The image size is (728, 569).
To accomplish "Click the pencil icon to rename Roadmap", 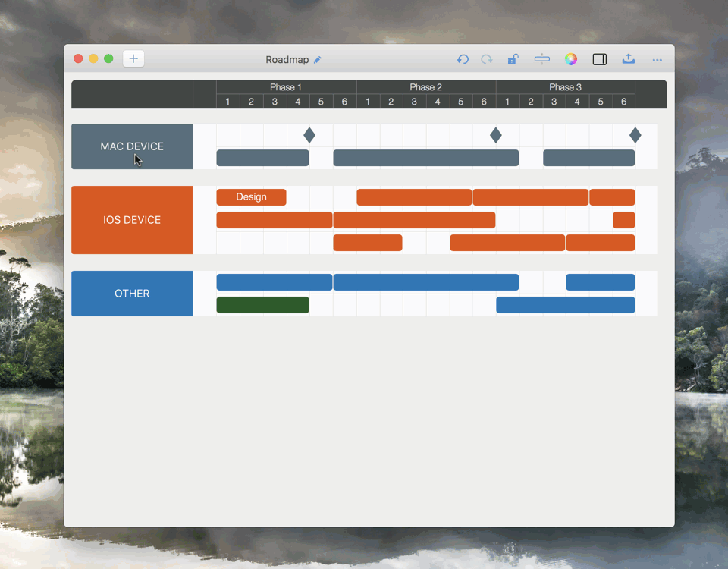I will pyautogui.click(x=318, y=60).
